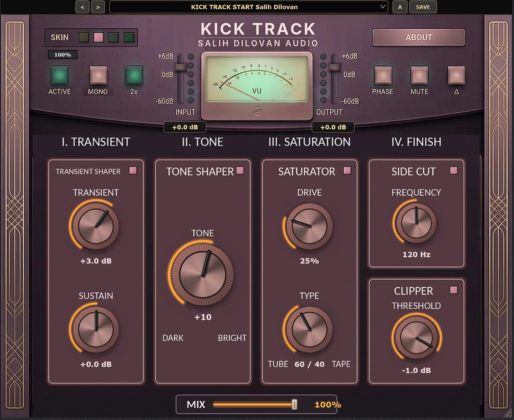Click the 120 Hz frequency value
Image resolution: width=514 pixels, height=420 pixels.
(x=416, y=254)
